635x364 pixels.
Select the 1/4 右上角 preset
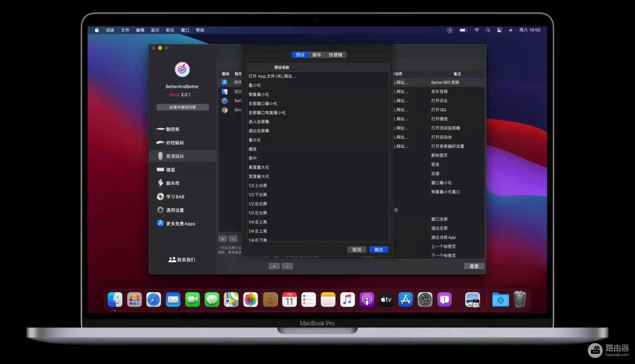pos(318,222)
